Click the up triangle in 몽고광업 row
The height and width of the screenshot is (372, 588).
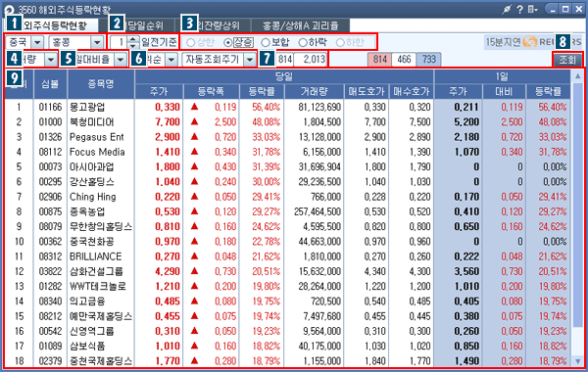(x=194, y=107)
